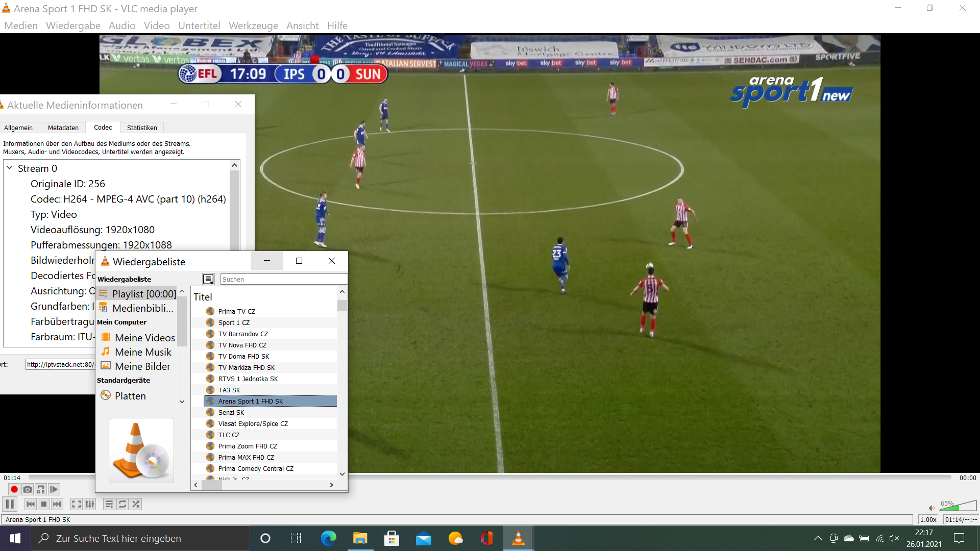Open Microsoft Edge from taskbar

point(328,538)
